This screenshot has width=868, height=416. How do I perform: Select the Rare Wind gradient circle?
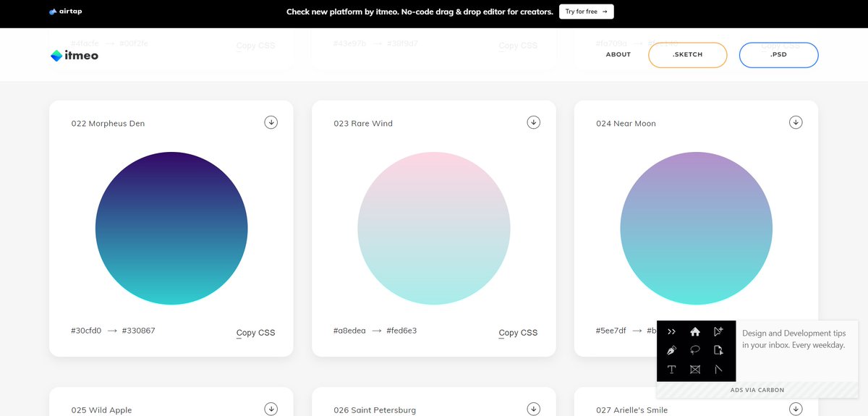pos(434,228)
